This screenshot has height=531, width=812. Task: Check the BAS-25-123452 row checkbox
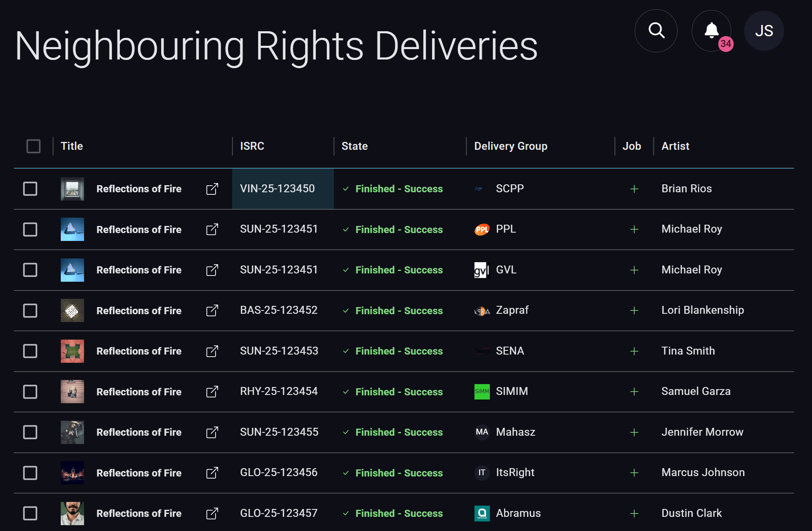(30, 310)
